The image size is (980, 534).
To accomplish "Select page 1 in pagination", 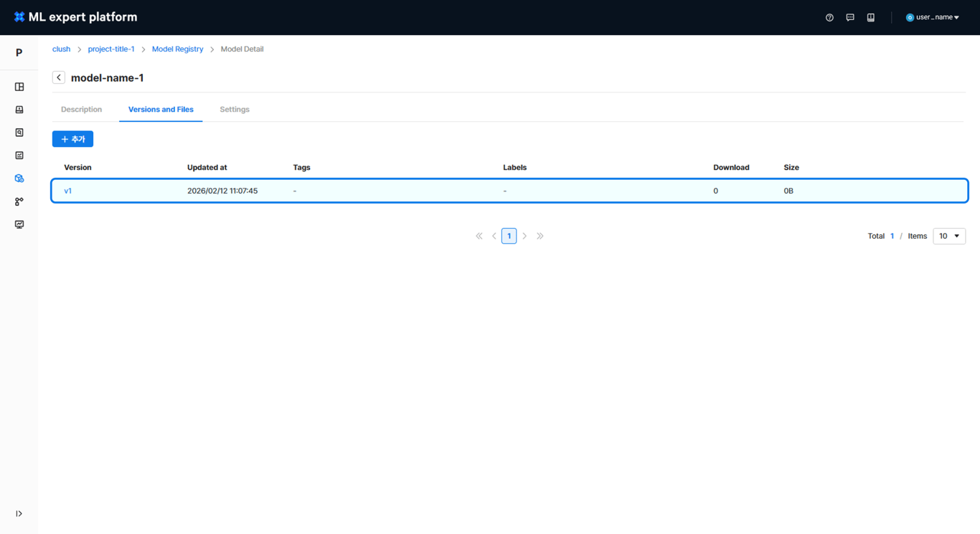I will pos(509,236).
